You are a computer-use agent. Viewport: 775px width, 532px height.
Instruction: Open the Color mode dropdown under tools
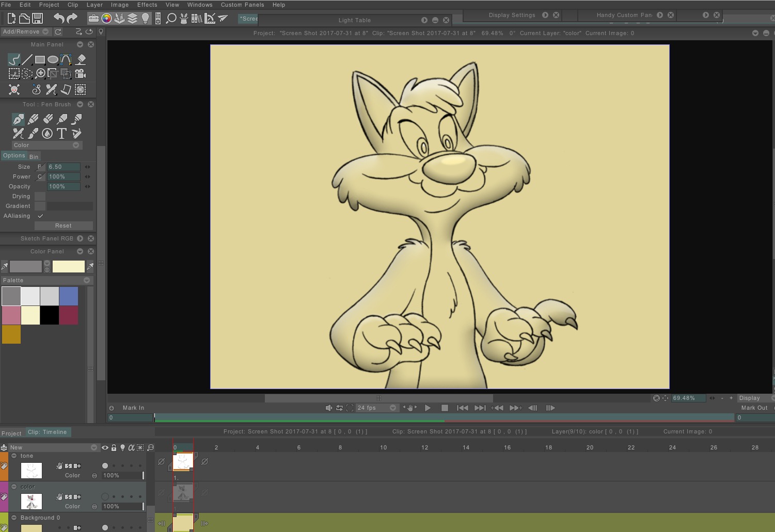(46, 145)
